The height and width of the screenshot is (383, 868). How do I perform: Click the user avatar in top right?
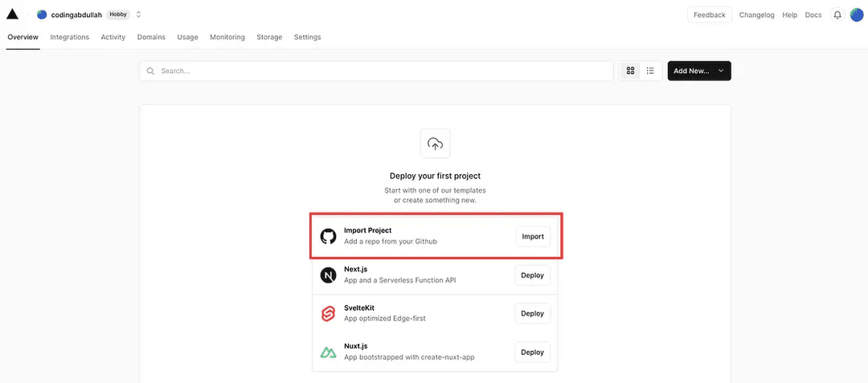[856, 14]
